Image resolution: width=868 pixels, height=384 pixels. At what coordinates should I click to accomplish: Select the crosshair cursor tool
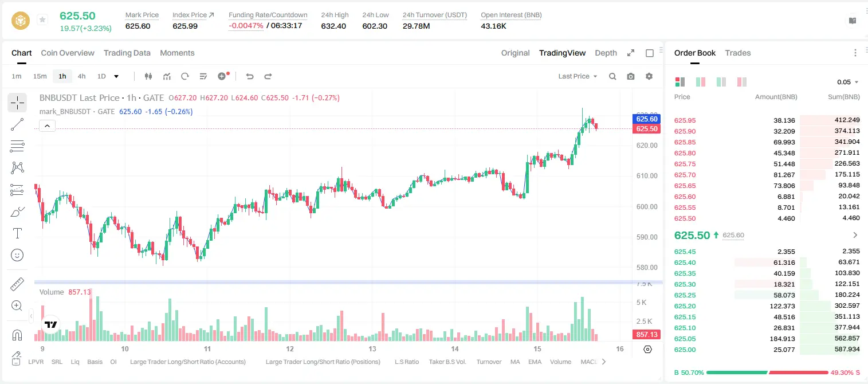click(x=17, y=103)
